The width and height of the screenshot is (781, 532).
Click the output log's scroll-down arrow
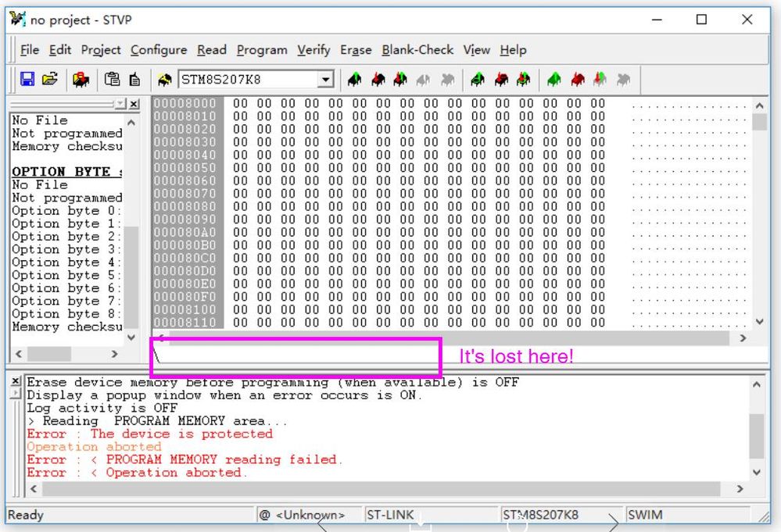(x=757, y=473)
